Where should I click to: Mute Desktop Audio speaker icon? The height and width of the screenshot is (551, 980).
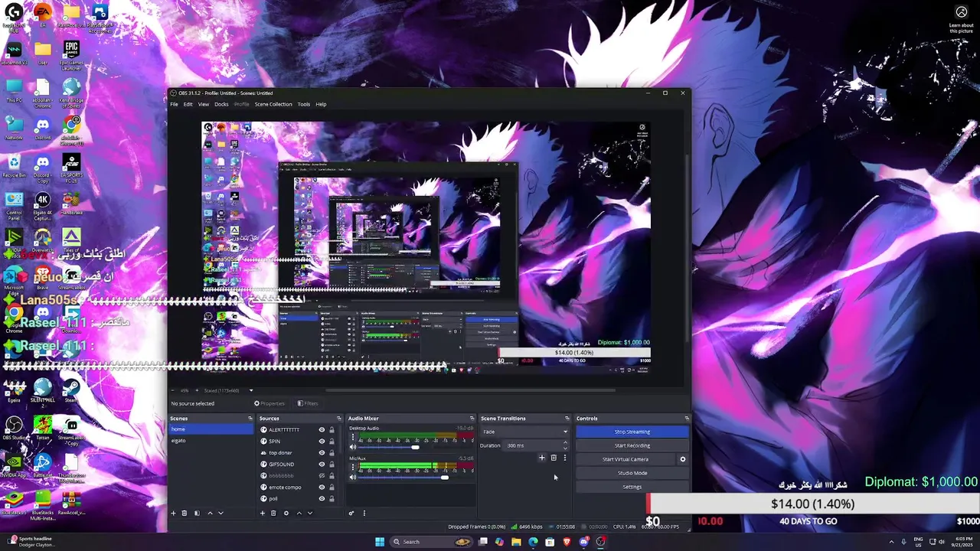coord(353,447)
